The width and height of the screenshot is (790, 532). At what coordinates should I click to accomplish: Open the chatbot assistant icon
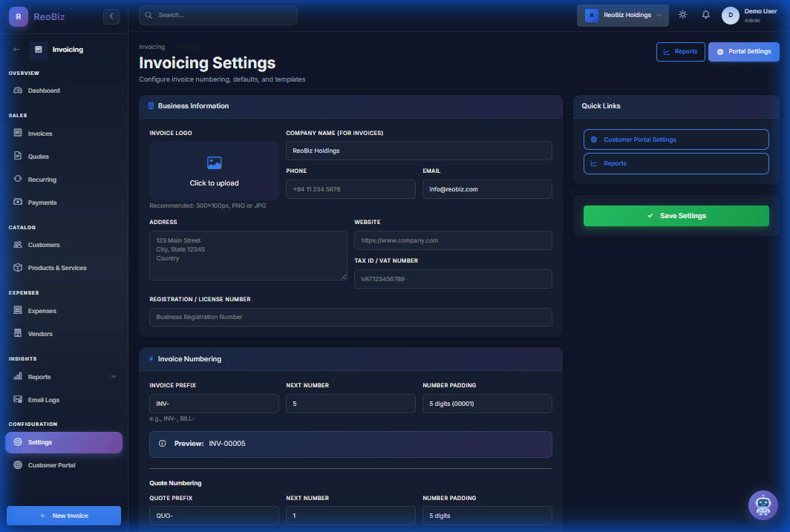tap(763, 505)
